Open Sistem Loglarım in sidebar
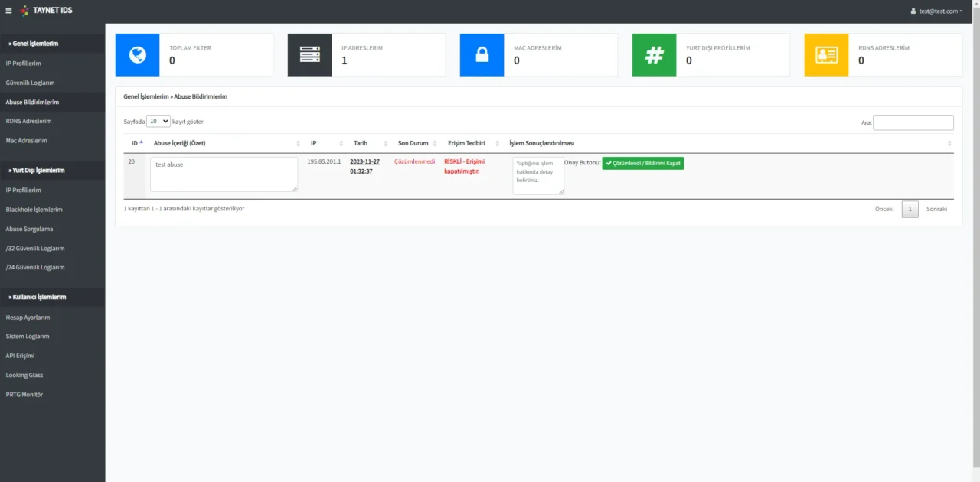 tap(28, 336)
